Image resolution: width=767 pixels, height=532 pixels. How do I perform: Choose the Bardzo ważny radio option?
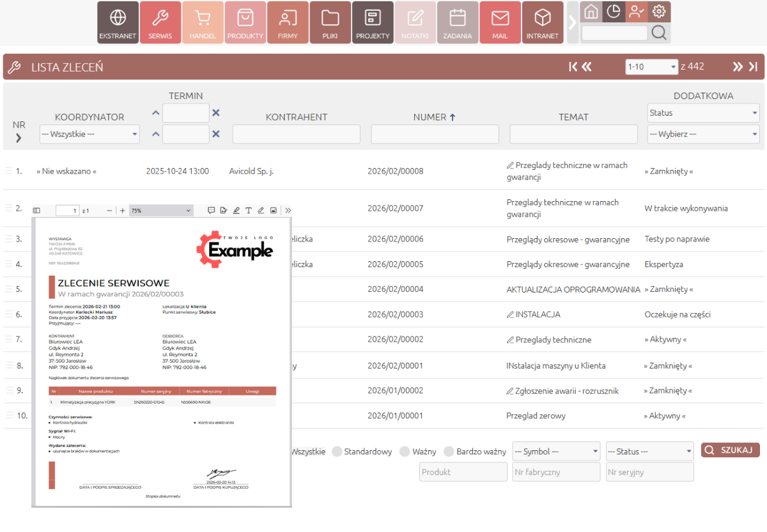tap(449, 452)
